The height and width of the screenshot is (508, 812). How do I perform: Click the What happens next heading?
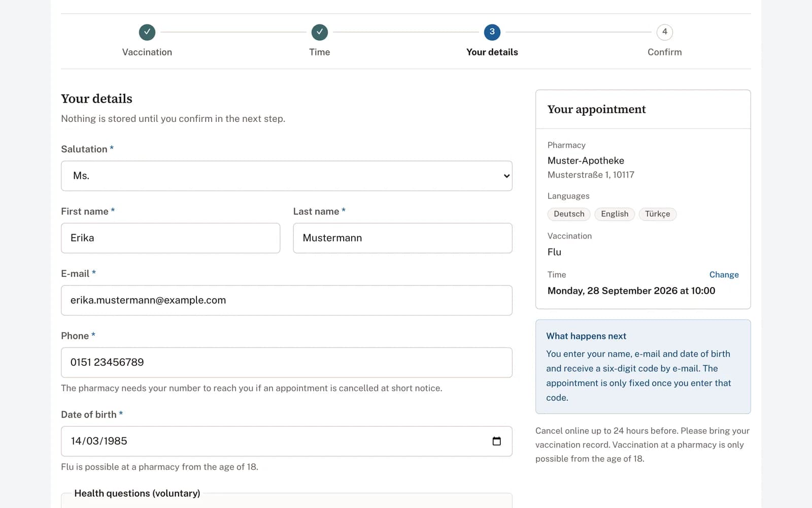tap(586, 336)
